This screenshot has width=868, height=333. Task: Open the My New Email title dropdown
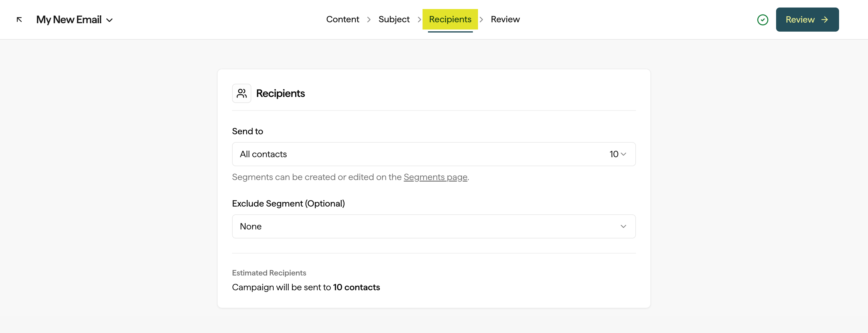pos(69,20)
